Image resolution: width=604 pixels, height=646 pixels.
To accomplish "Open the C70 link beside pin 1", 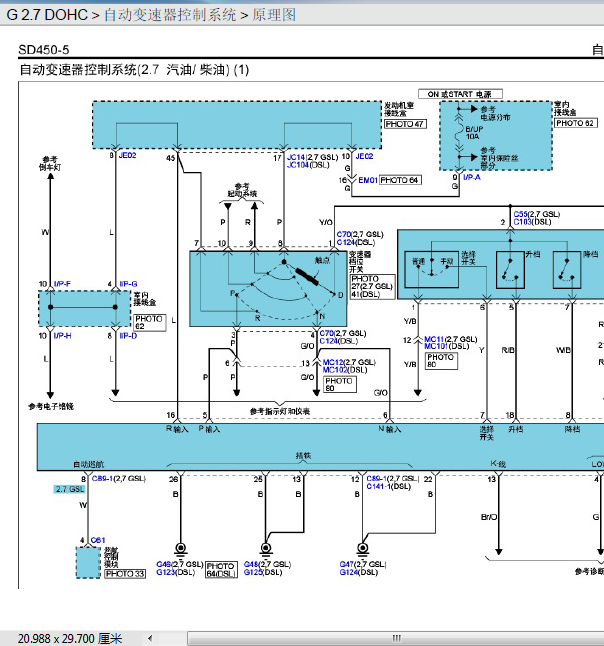I will point(344,234).
